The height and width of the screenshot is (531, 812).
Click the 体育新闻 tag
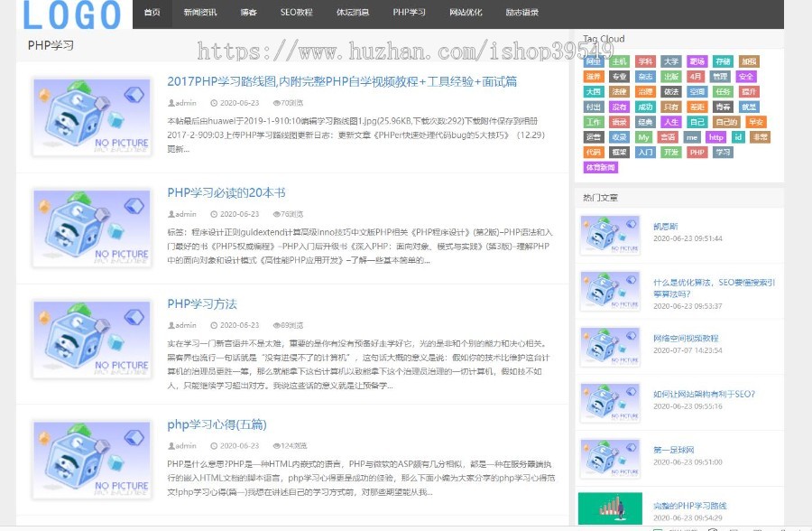coord(600,167)
